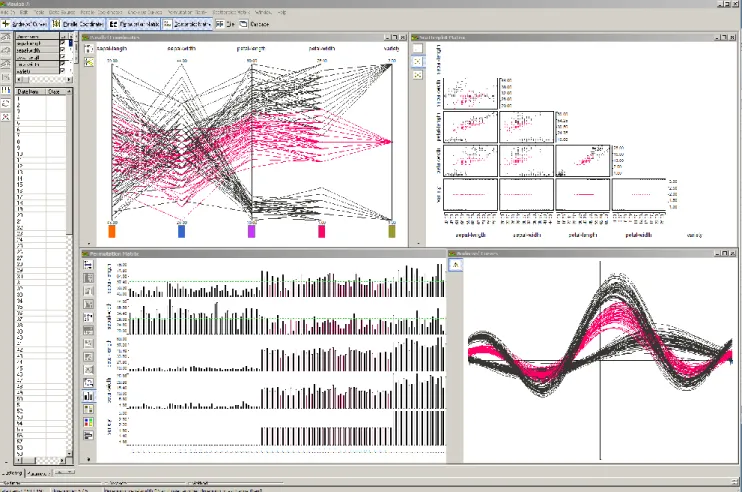Click the Andrews' Curves window toolbar icon
This screenshot has width=742, height=492.
pos(455,265)
